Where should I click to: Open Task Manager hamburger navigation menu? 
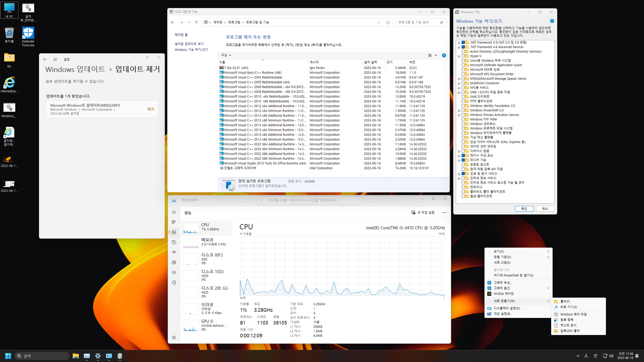(x=174, y=212)
